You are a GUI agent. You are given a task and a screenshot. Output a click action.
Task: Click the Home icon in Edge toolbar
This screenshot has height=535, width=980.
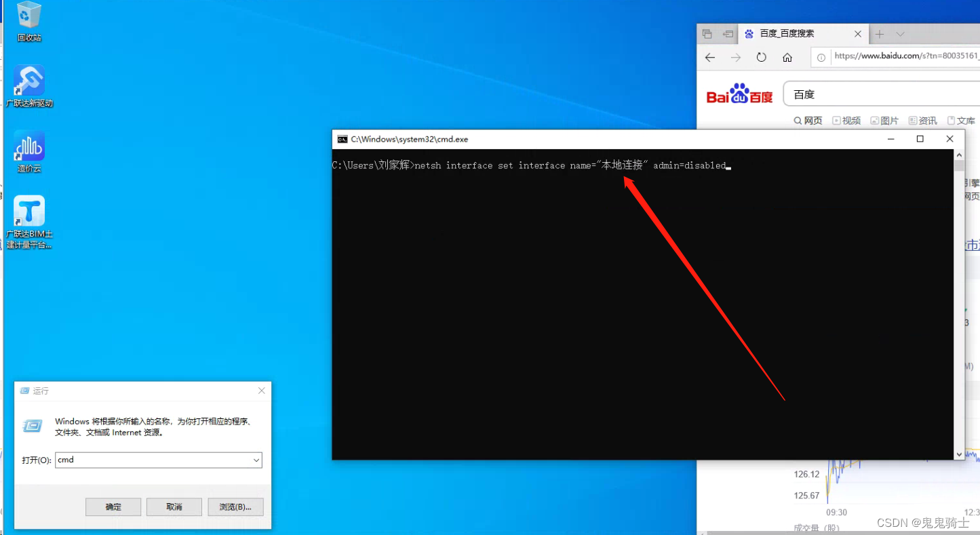pyautogui.click(x=787, y=58)
